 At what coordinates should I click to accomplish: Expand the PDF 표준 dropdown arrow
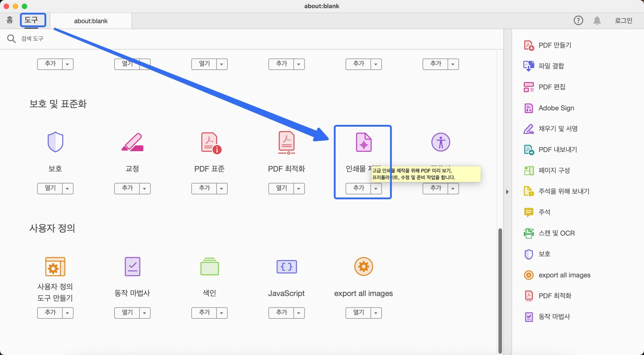(222, 189)
